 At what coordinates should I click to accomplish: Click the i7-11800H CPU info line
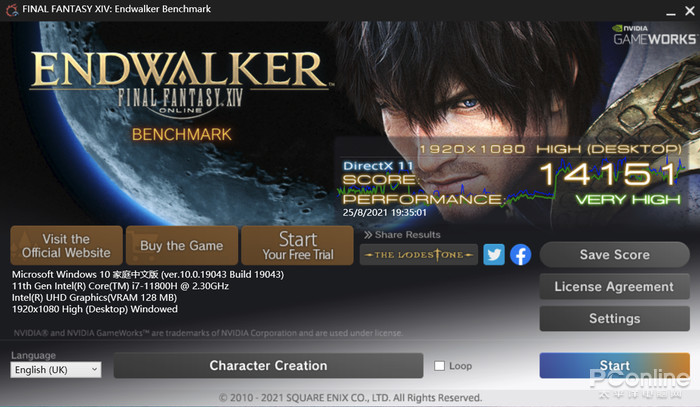[121, 286]
